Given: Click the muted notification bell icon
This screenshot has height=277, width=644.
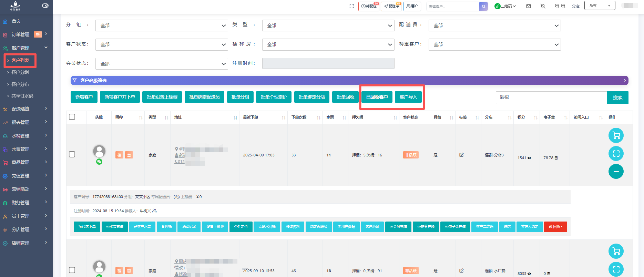Looking at the screenshot, I should [543, 6].
